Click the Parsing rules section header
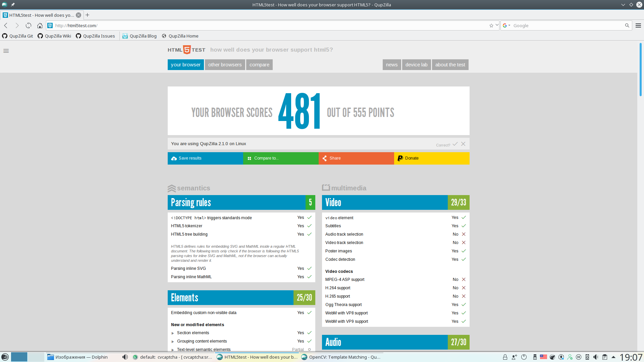644x362 pixels. 241,202
